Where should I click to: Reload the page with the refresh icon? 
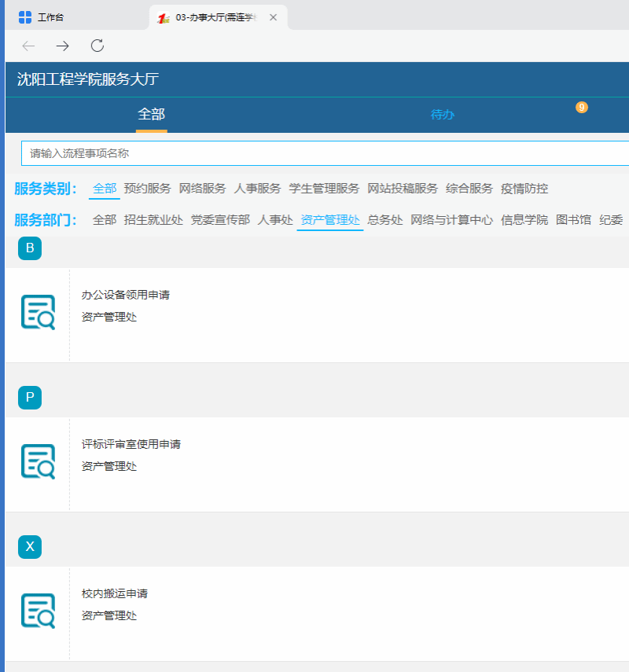click(97, 46)
